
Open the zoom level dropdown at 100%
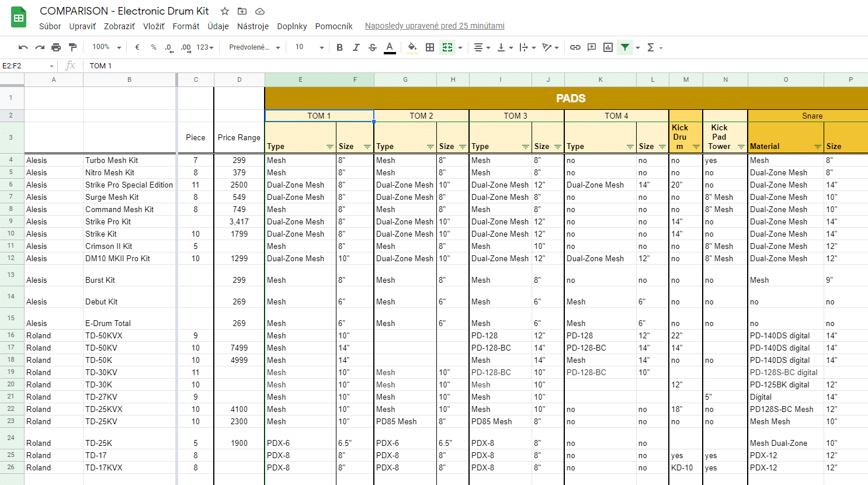(106, 47)
